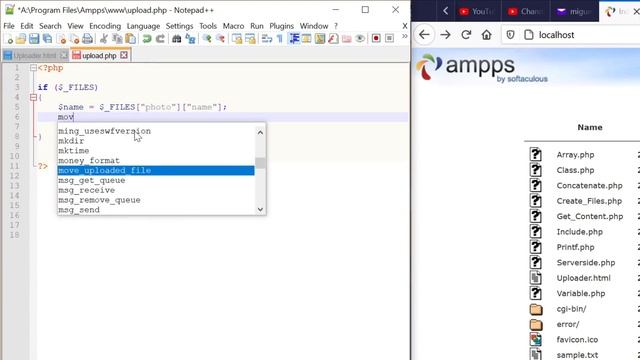Screen dimensions: 640x360
Task: Collapse the fold marker at line 4
Action: click(33, 98)
